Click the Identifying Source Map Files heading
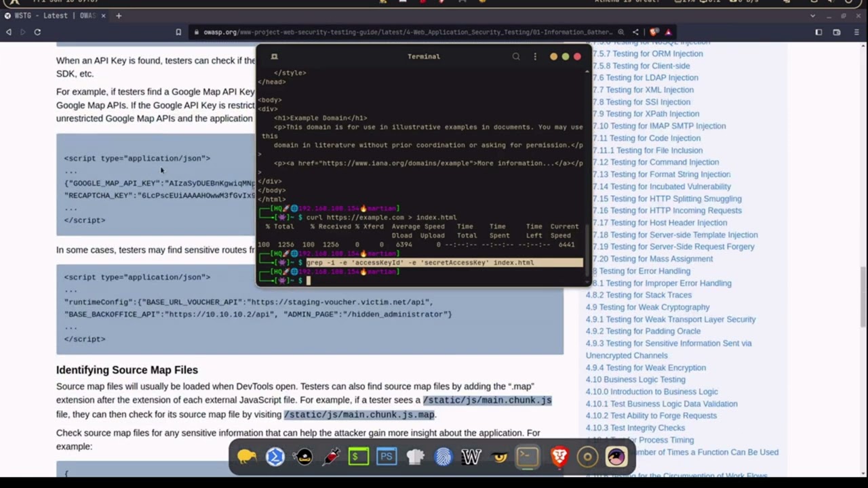The image size is (868, 488). (127, 370)
